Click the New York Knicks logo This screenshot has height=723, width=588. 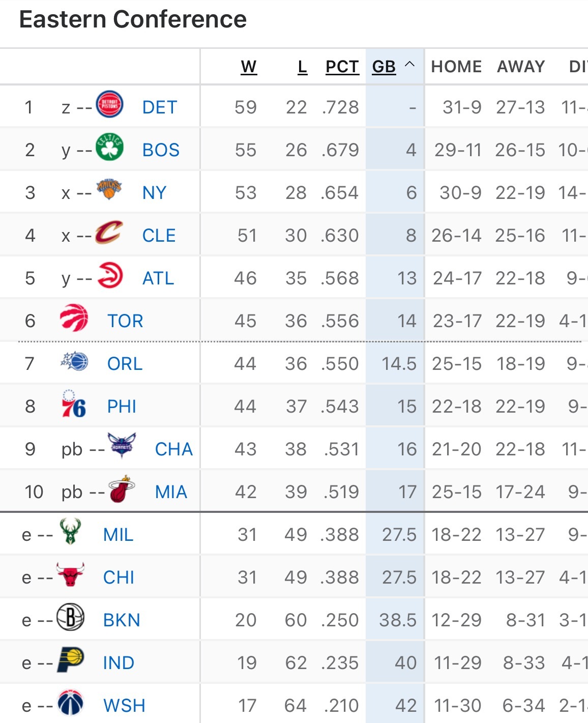(109, 190)
